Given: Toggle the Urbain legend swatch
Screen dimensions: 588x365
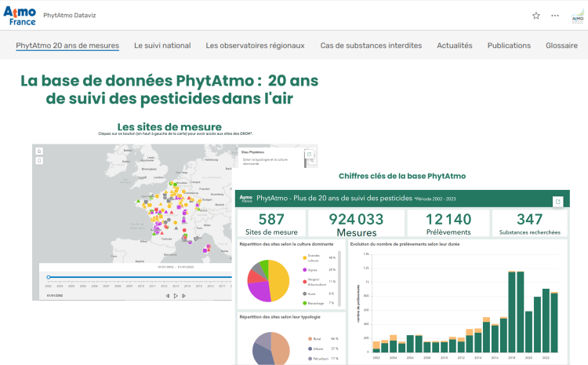Looking at the screenshot, I should coord(310,349).
